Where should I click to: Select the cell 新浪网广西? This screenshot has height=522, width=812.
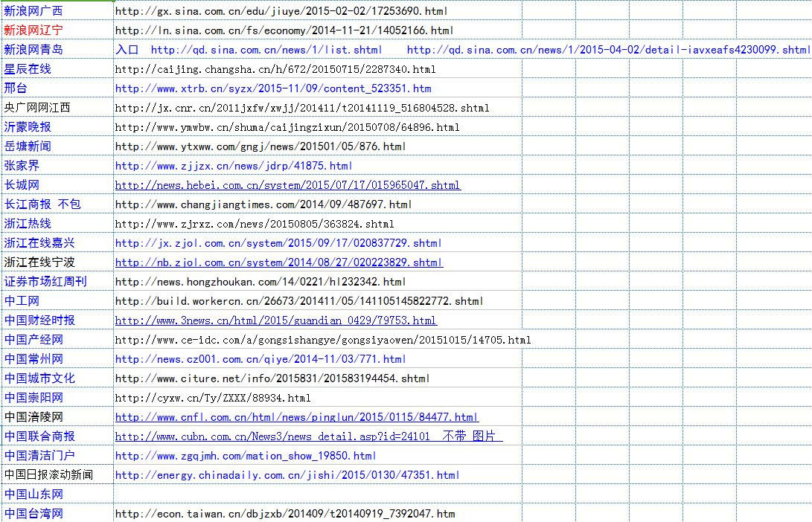[57, 10]
